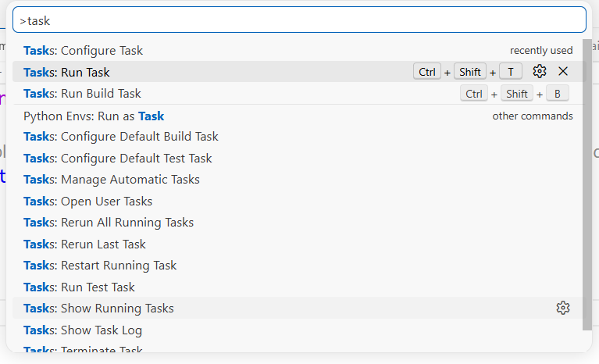
Task: Select Tasks: Run Build Task command
Action: tap(299, 94)
